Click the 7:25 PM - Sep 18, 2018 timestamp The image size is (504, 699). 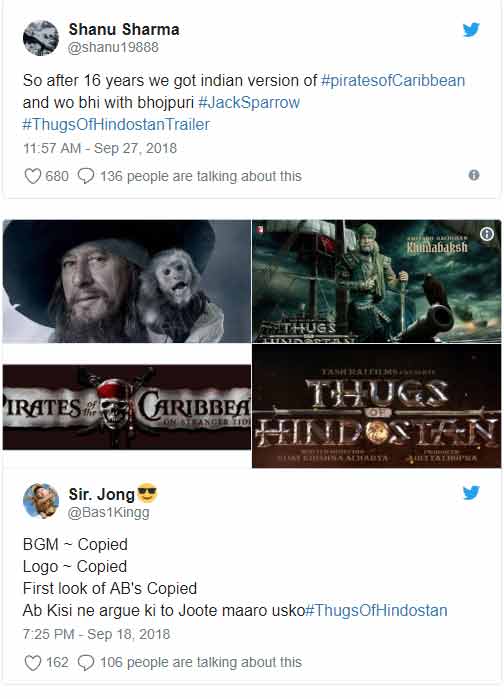point(97,634)
